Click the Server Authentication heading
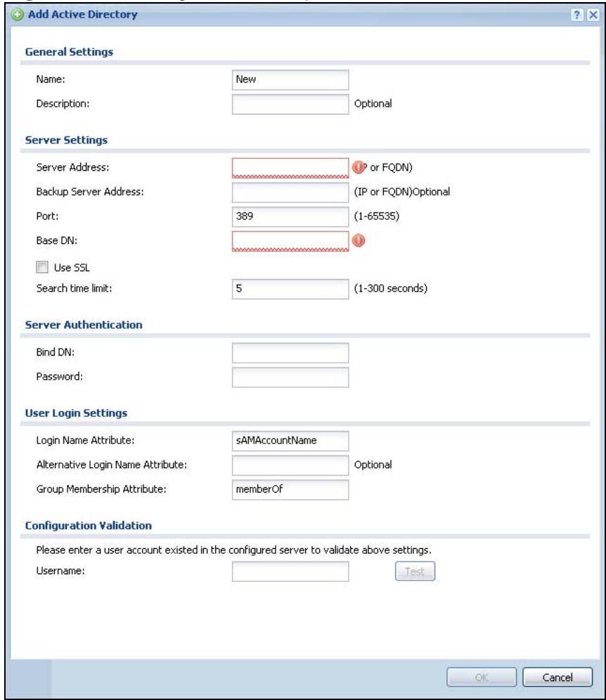The height and width of the screenshot is (700, 606). pos(84,325)
